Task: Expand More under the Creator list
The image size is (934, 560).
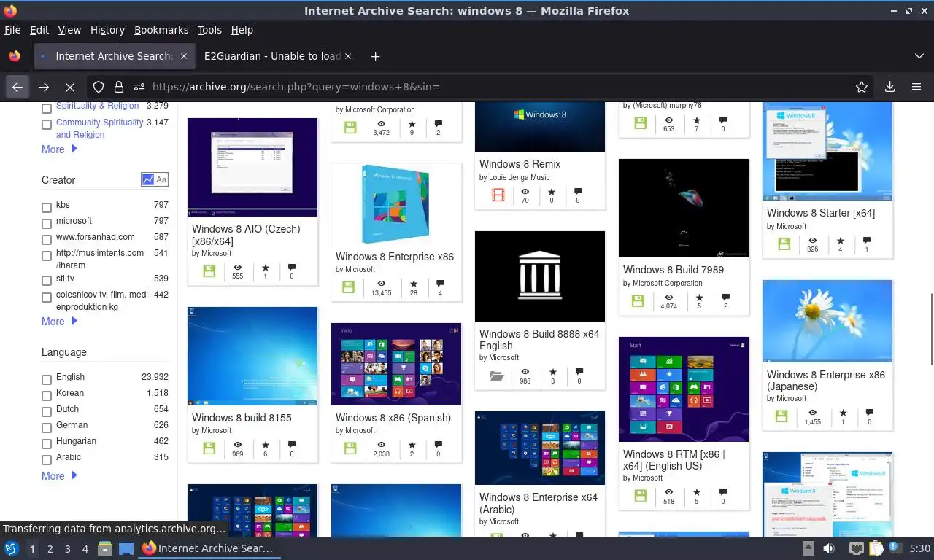Action: click(59, 322)
